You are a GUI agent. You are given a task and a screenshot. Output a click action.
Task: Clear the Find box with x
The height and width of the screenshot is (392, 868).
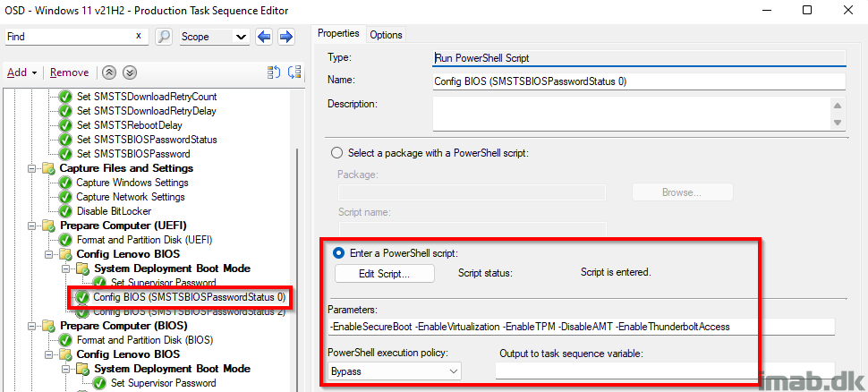click(x=139, y=37)
